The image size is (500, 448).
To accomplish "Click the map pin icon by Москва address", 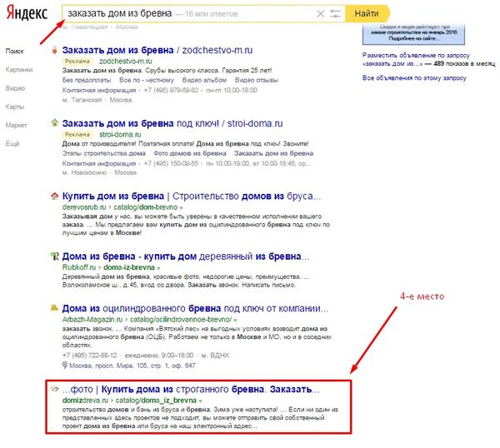I will pyautogui.click(x=65, y=366).
